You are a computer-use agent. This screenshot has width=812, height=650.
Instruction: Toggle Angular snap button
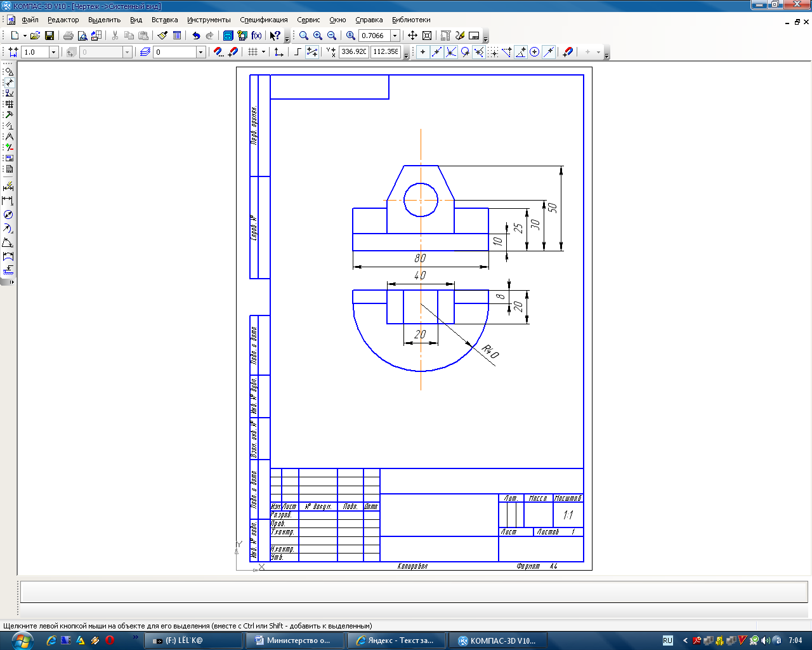tap(521, 52)
